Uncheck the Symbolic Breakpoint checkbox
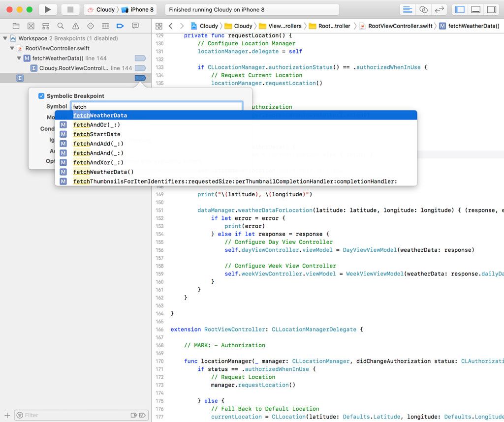The width and height of the screenshot is (504, 422). pyautogui.click(x=41, y=96)
